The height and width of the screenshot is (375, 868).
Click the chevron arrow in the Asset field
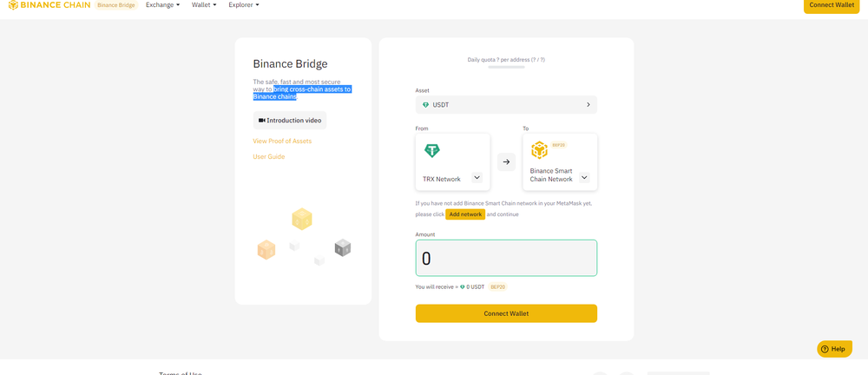(588, 105)
